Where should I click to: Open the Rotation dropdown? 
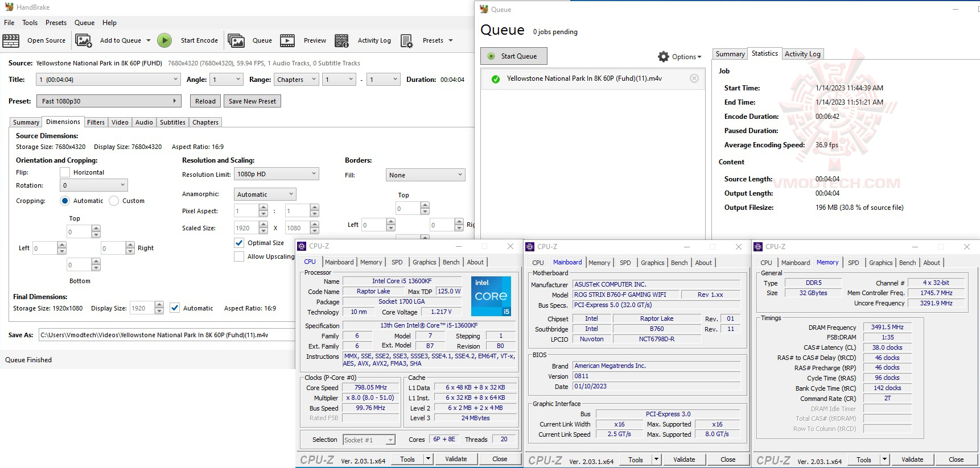coord(94,185)
